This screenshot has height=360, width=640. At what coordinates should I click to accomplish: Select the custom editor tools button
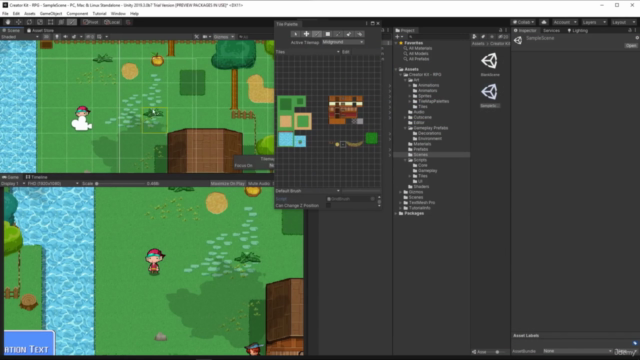pos(71,22)
